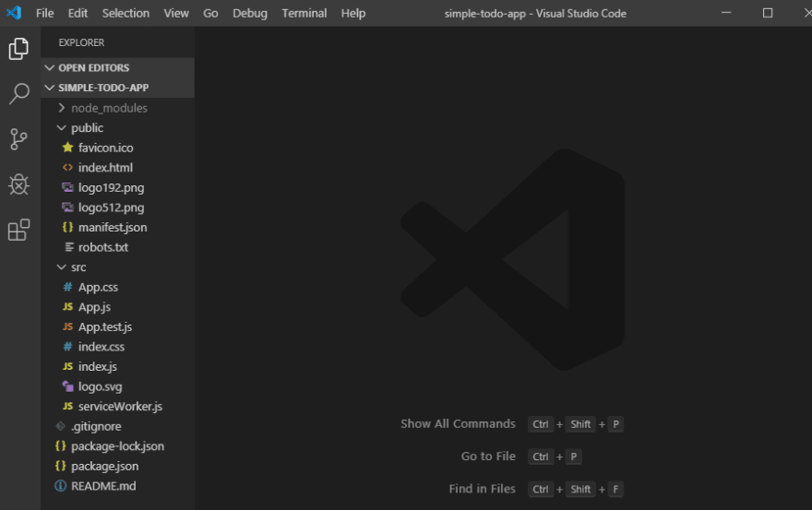Open the Go menu
Screen dimensions: 812x510
pyautogui.click(x=210, y=13)
